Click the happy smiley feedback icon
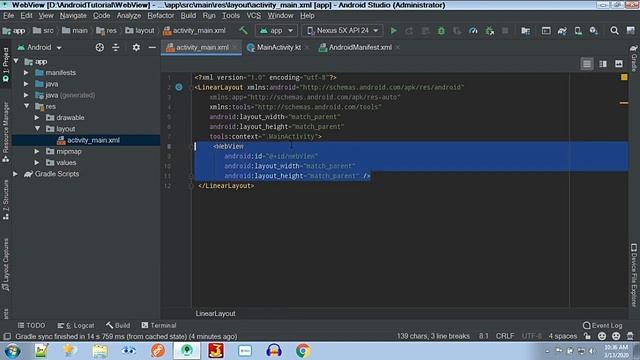Viewport: 640px width, 360px height. (x=602, y=336)
